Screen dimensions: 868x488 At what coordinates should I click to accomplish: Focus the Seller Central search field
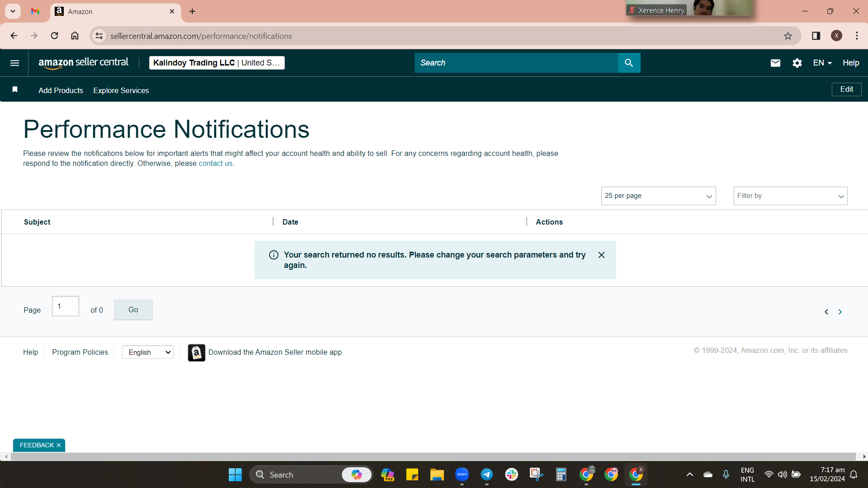click(x=516, y=63)
